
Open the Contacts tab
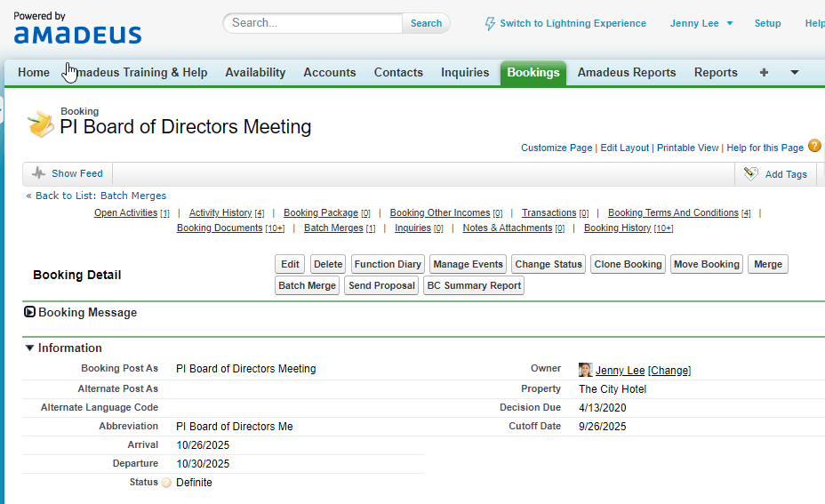tap(398, 73)
